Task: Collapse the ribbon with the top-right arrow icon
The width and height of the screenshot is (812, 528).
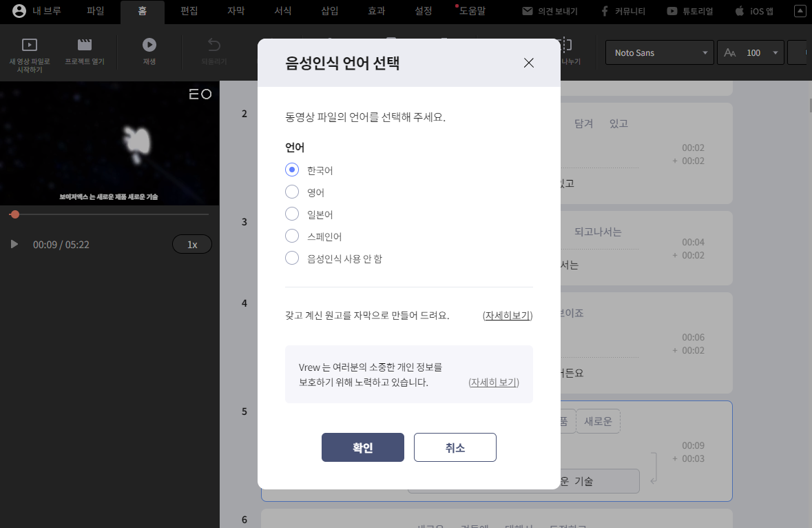Action: point(800,11)
